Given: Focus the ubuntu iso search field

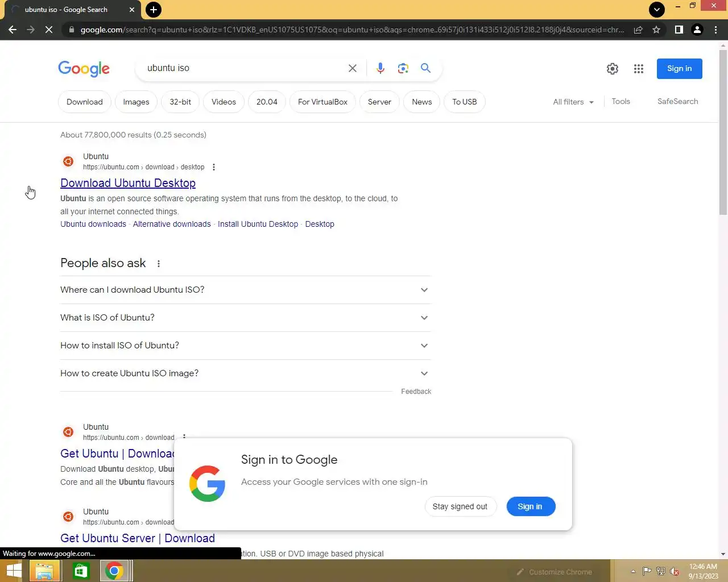Looking at the screenshot, I should point(243,68).
